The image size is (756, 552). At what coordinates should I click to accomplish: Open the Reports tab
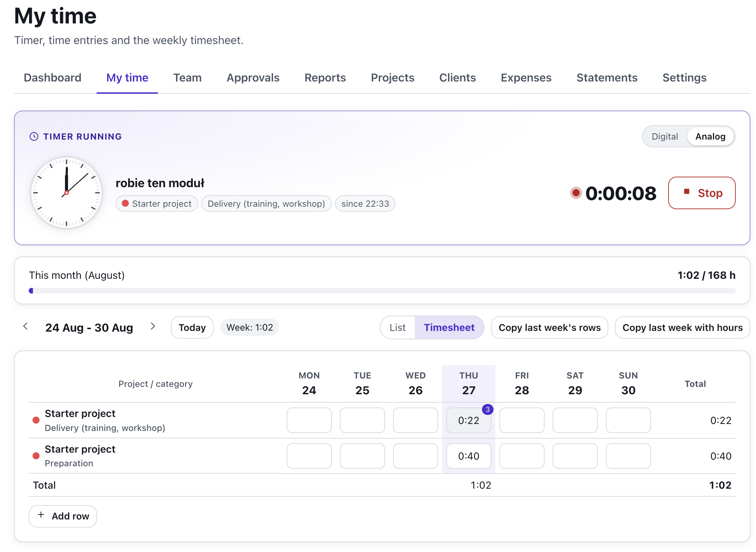(325, 78)
